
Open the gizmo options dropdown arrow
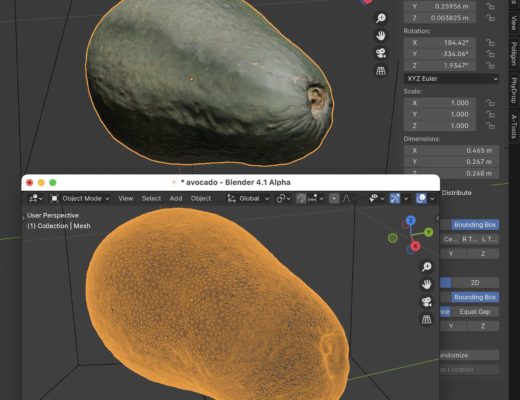click(x=406, y=199)
